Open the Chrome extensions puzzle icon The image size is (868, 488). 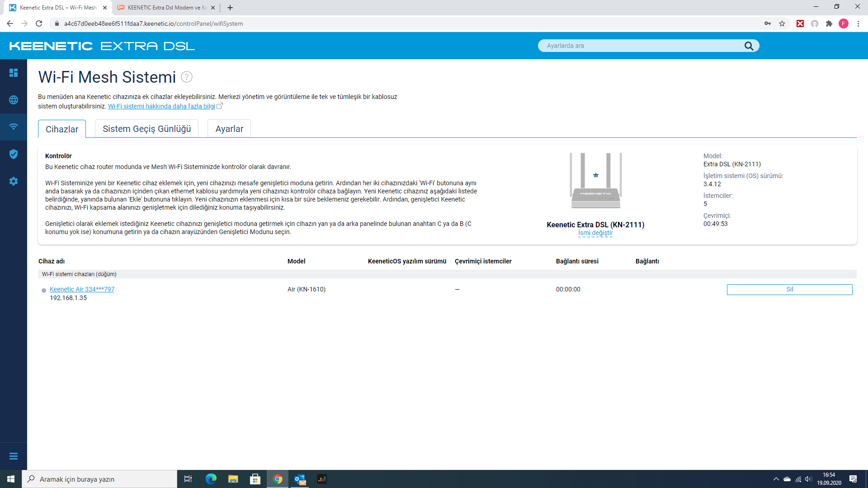pyautogui.click(x=829, y=23)
